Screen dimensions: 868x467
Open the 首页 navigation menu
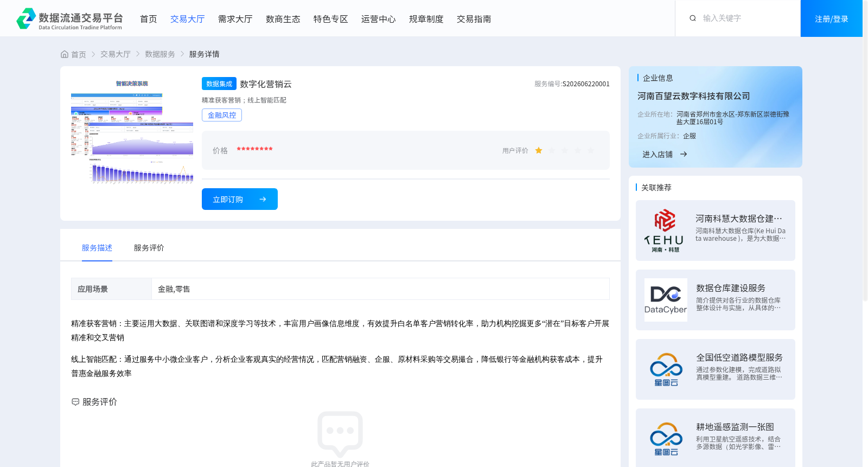[x=149, y=19]
